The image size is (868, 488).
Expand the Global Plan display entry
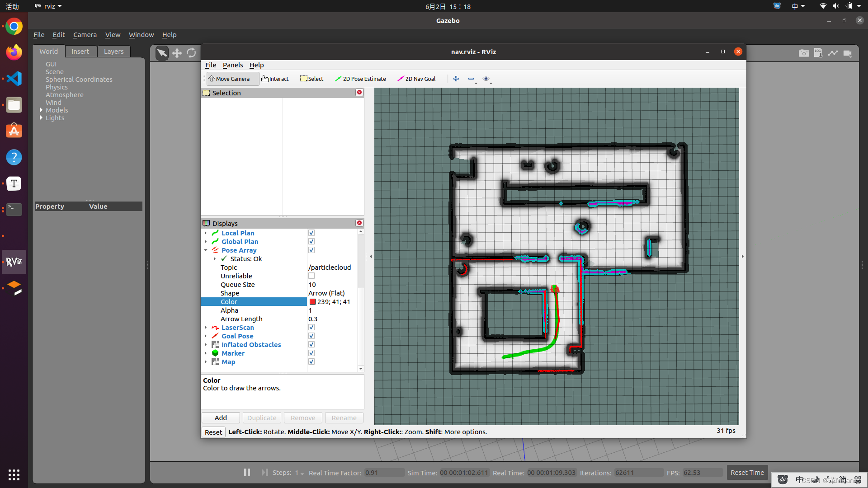206,242
